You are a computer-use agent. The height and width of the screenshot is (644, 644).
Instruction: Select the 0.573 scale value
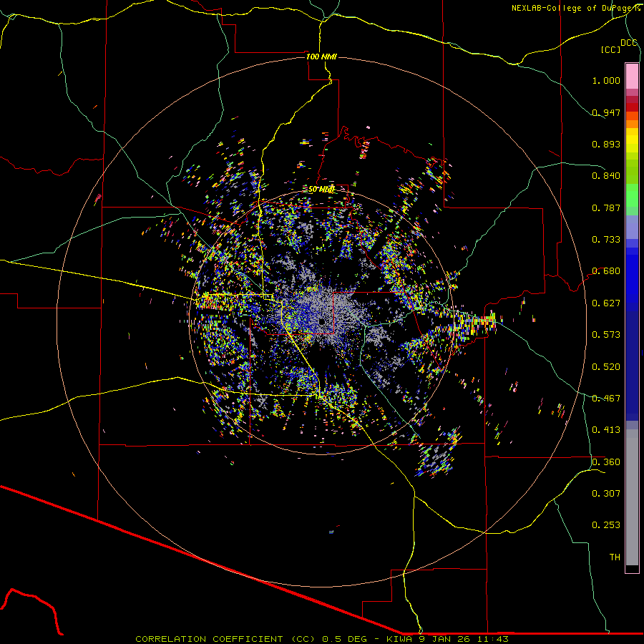pyautogui.click(x=606, y=335)
